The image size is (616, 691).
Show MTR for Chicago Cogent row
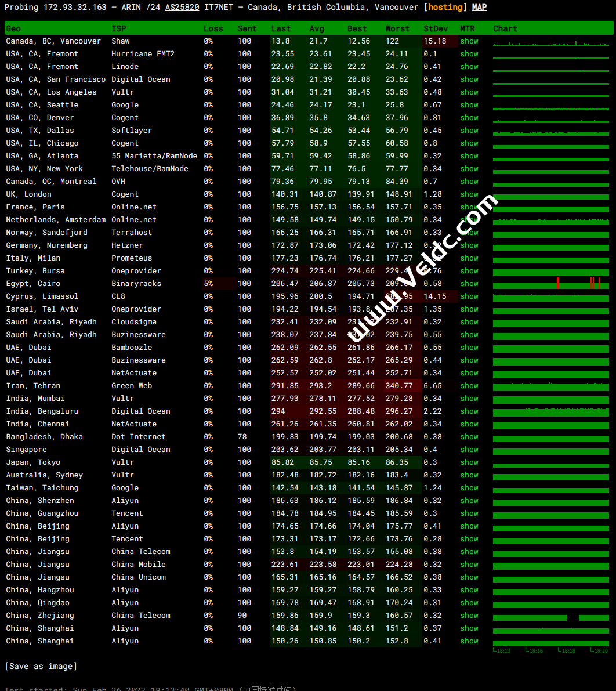[469, 143]
